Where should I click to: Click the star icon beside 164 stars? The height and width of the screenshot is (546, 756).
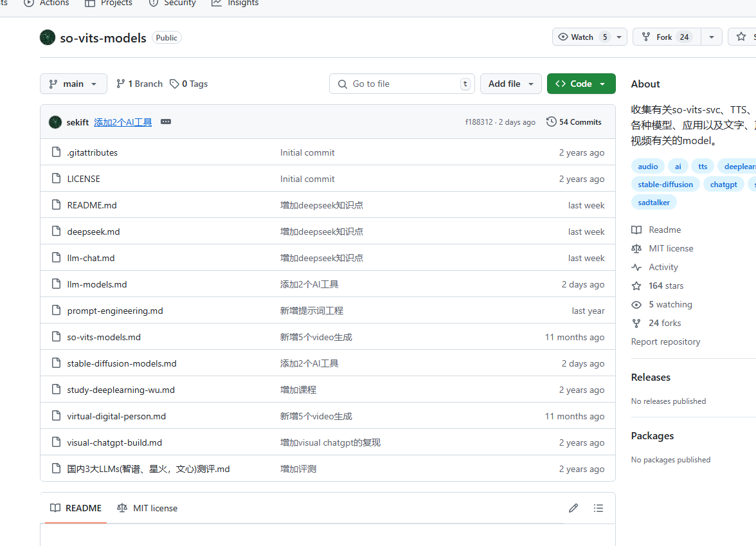point(636,286)
